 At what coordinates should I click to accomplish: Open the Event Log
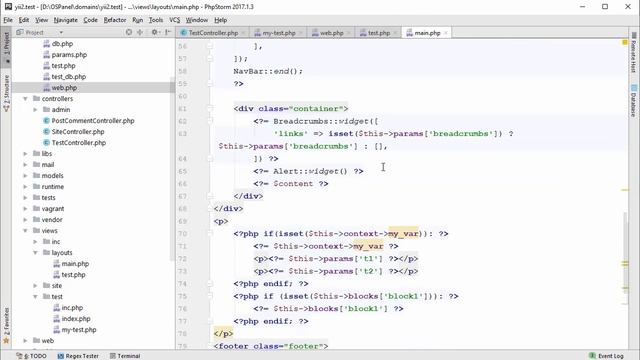pyautogui.click(x=606, y=356)
